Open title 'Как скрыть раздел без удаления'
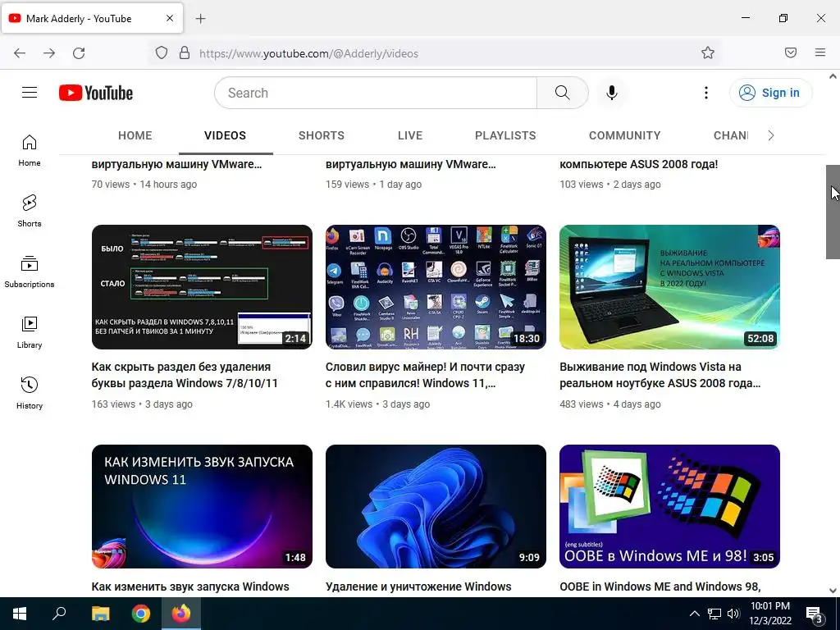Image resolution: width=840 pixels, height=630 pixels. (185, 375)
